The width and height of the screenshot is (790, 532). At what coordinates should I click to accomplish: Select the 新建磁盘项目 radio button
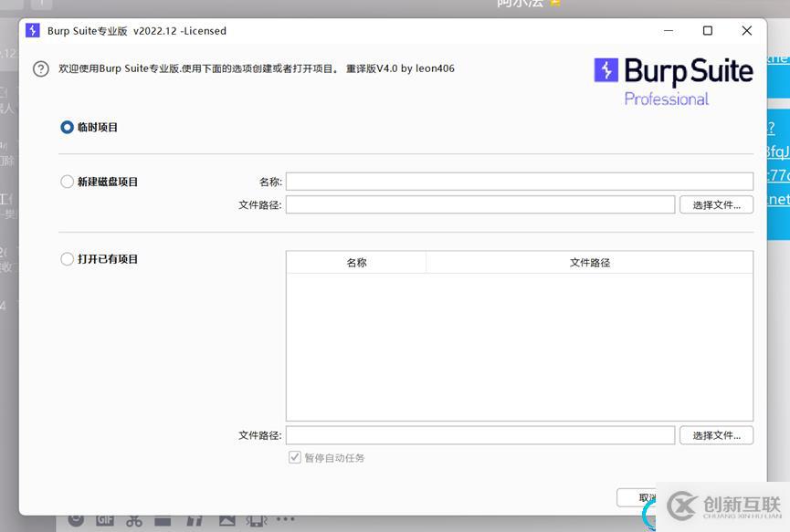67,182
